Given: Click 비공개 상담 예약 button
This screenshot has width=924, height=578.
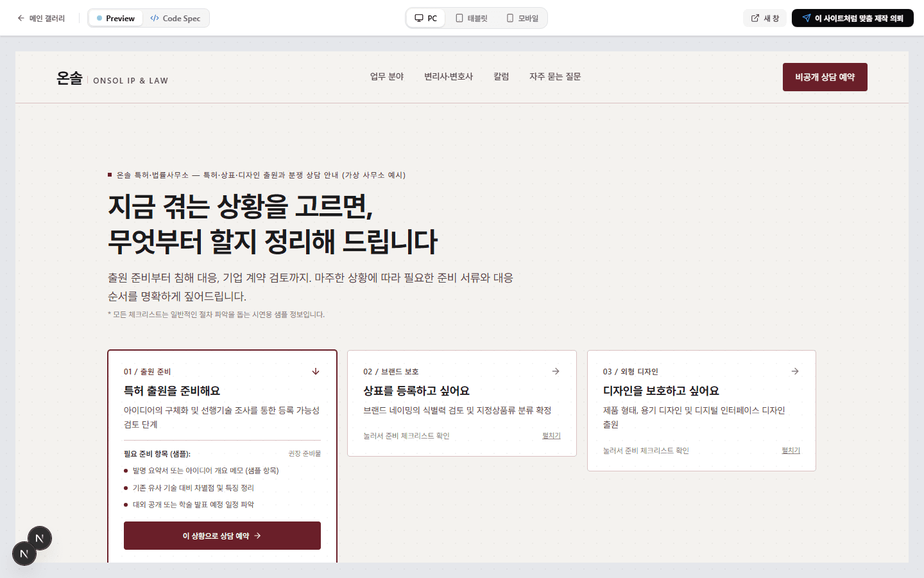Looking at the screenshot, I should 825,77.
